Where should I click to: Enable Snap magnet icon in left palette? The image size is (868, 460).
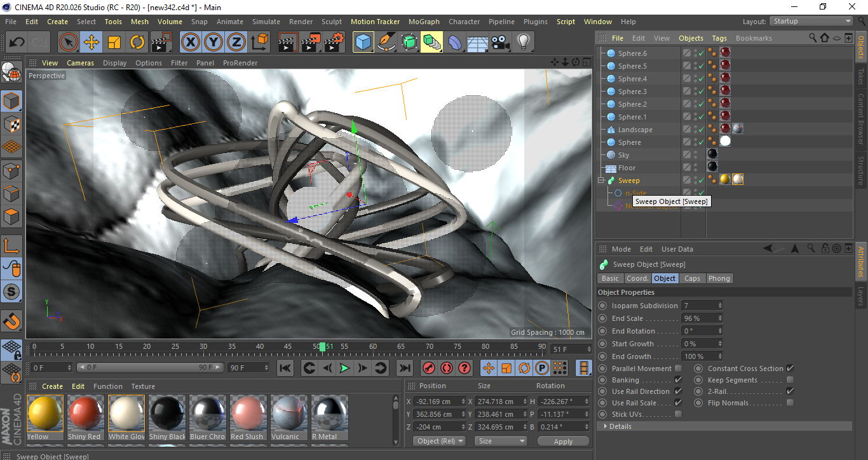12,321
